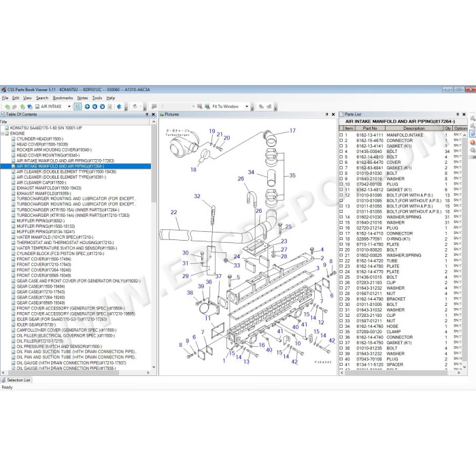Open the Search menu
Image resolution: width=476 pixels, height=476 pixels.
pyautogui.click(x=42, y=98)
